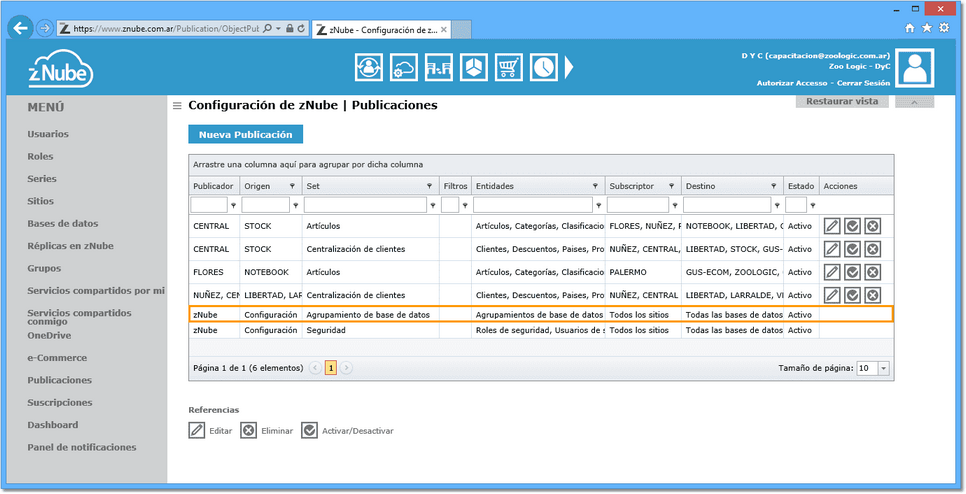Open the 3D box module icon
This screenshot has height=494, width=966.
[473, 67]
